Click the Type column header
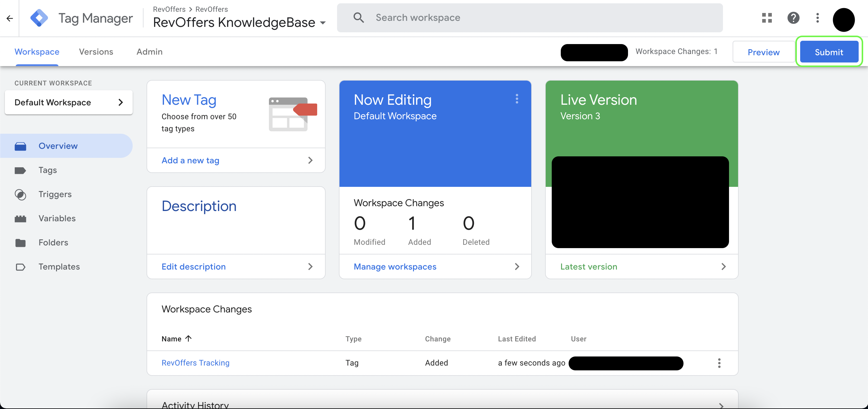The width and height of the screenshot is (868, 409). [x=353, y=339]
